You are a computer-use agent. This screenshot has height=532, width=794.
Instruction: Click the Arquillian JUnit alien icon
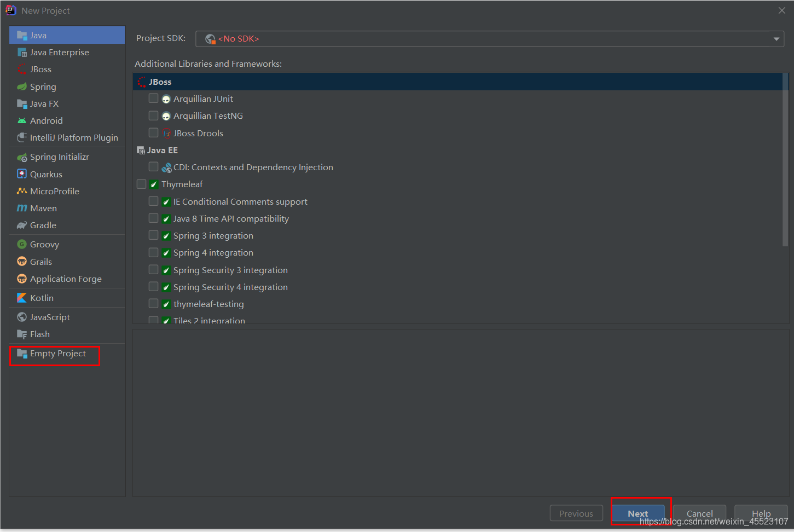coord(166,99)
